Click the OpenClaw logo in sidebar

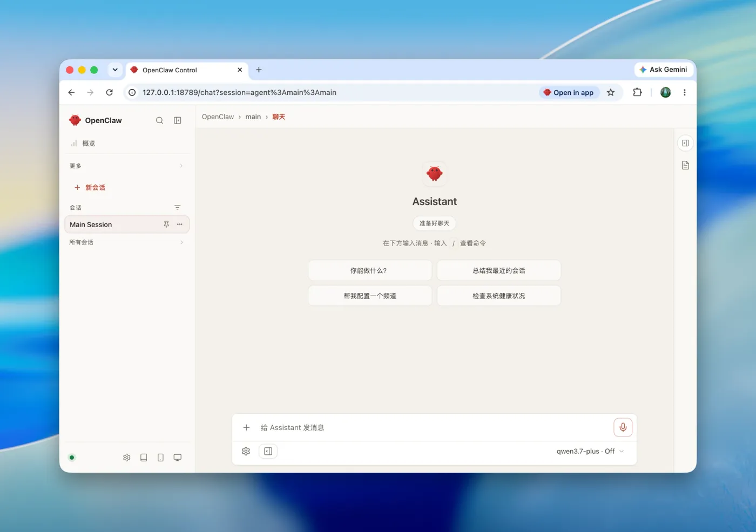tap(75, 120)
